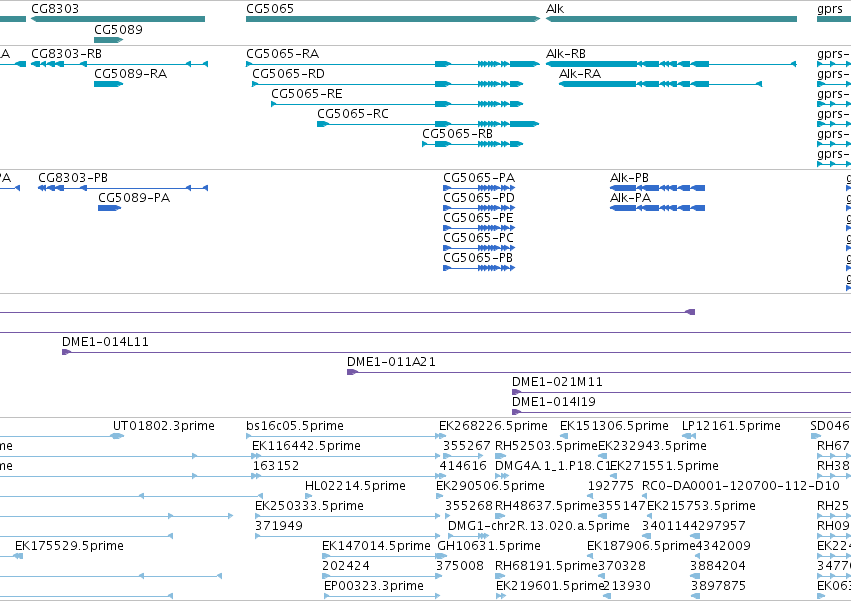Select the Alk-PB protein
The image size is (851, 601).
point(657,188)
